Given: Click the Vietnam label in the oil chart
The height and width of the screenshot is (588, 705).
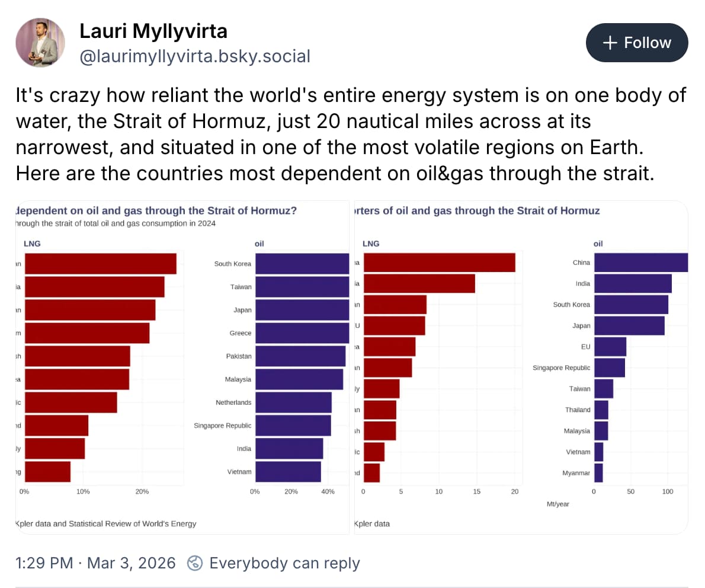Looking at the screenshot, I should point(239,471).
